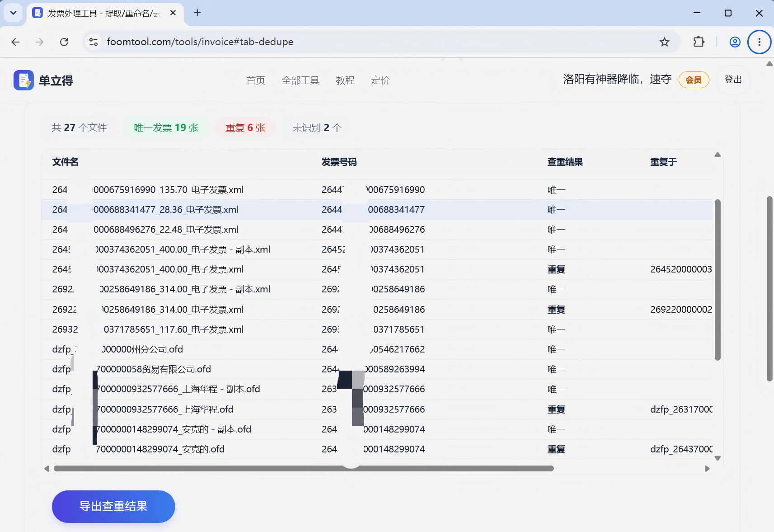Open the browser extensions puzzle icon
Image resolution: width=774 pixels, height=532 pixels.
(x=699, y=42)
